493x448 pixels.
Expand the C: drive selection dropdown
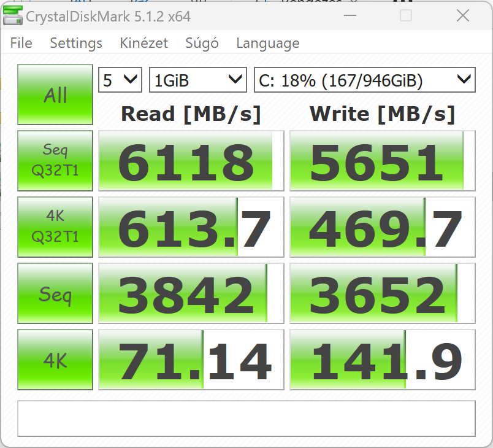point(365,80)
